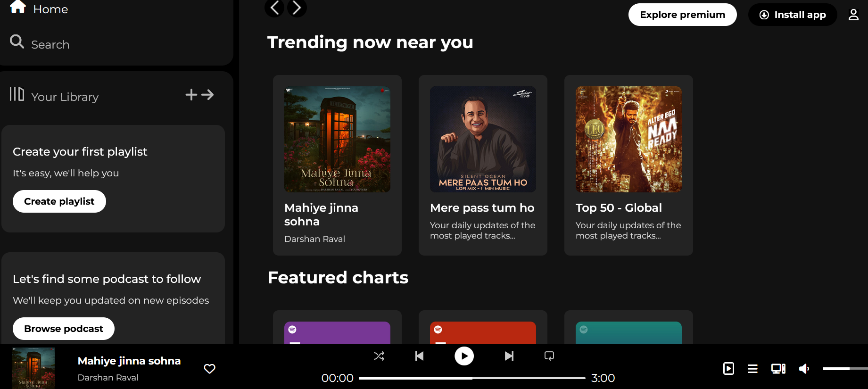Image resolution: width=868 pixels, height=389 pixels.
Task: Play the current song
Action: tap(464, 356)
